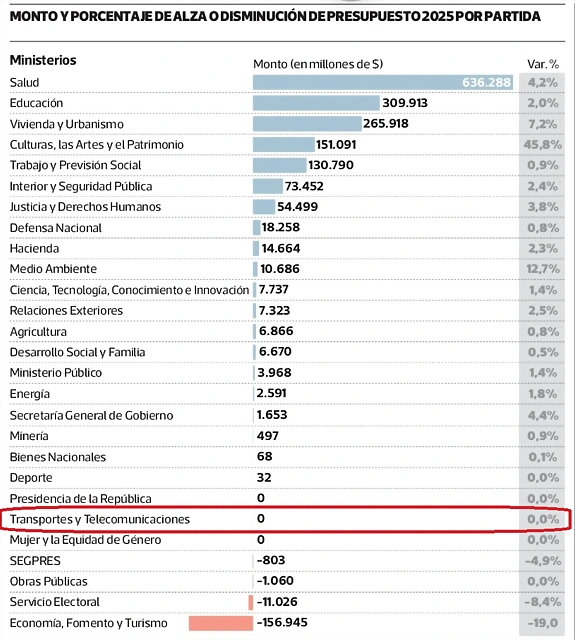Select the SEGPRES -4,9% variation cell
This screenshot has height=640, width=575.
[x=543, y=561]
